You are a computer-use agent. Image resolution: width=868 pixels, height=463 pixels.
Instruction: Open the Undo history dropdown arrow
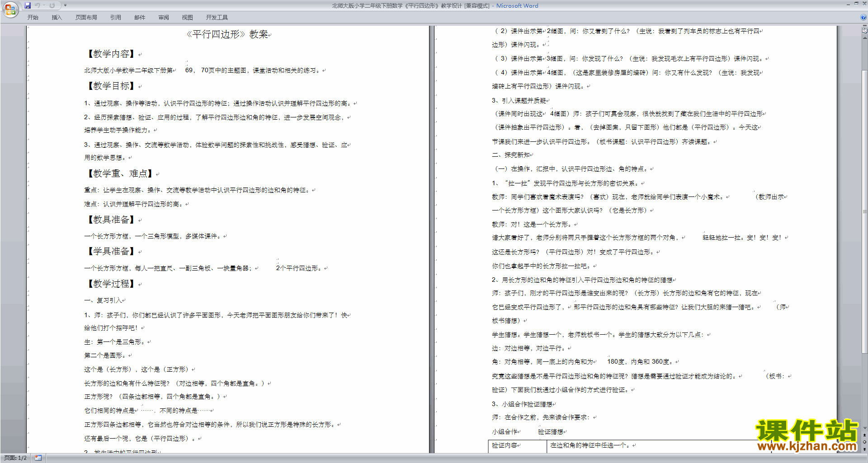[x=44, y=5]
